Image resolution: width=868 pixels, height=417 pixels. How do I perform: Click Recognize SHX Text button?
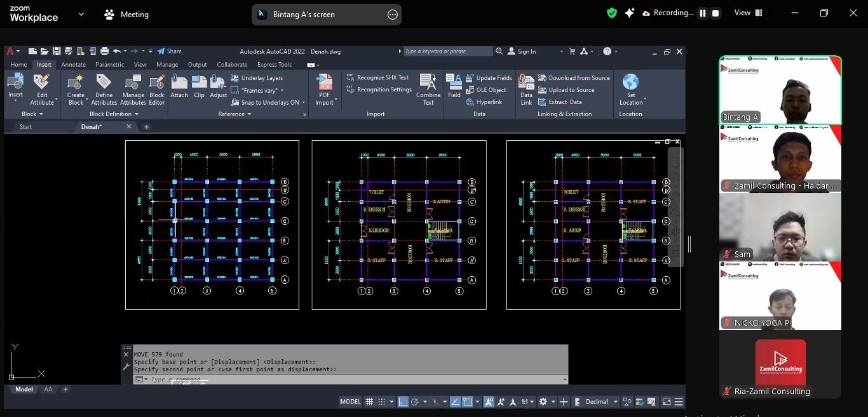[x=378, y=78]
